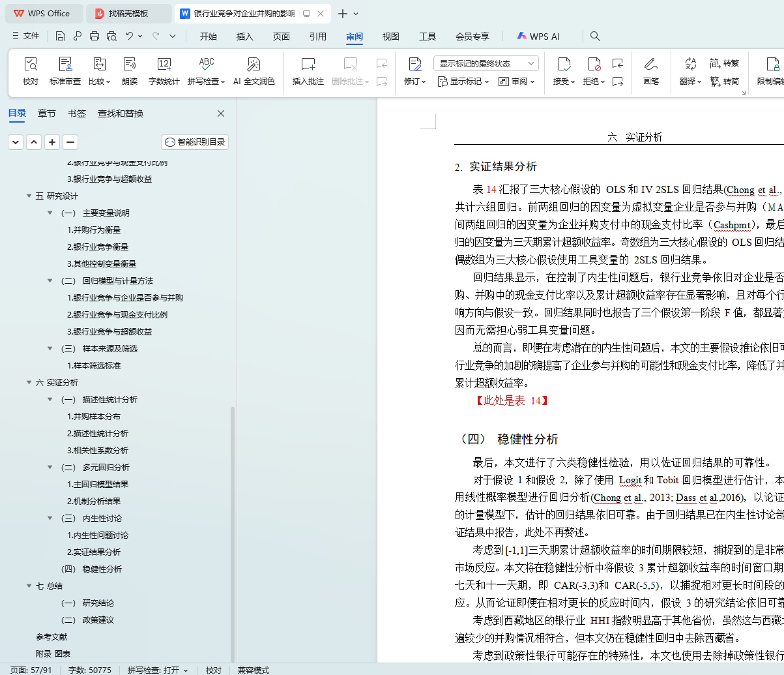Click minus icon to decrease heading level
This screenshot has width=784, height=675.
tap(70, 142)
